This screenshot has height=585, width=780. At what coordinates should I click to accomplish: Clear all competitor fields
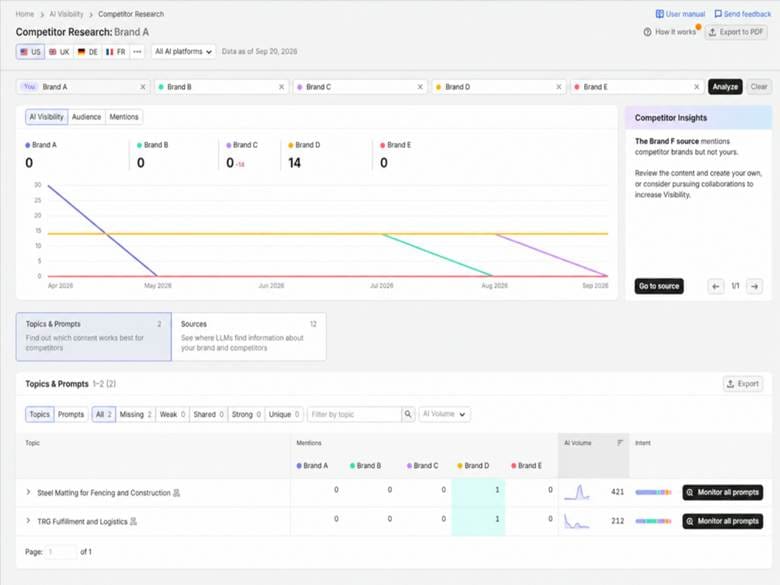coord(759,87)
